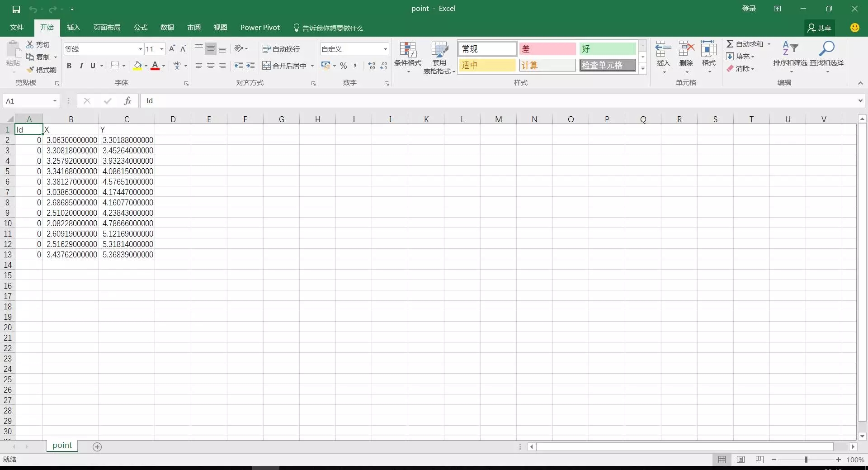Click the smiley feedback icon
The height and width of the screenshot is (470, 868).
coord(855,28)
